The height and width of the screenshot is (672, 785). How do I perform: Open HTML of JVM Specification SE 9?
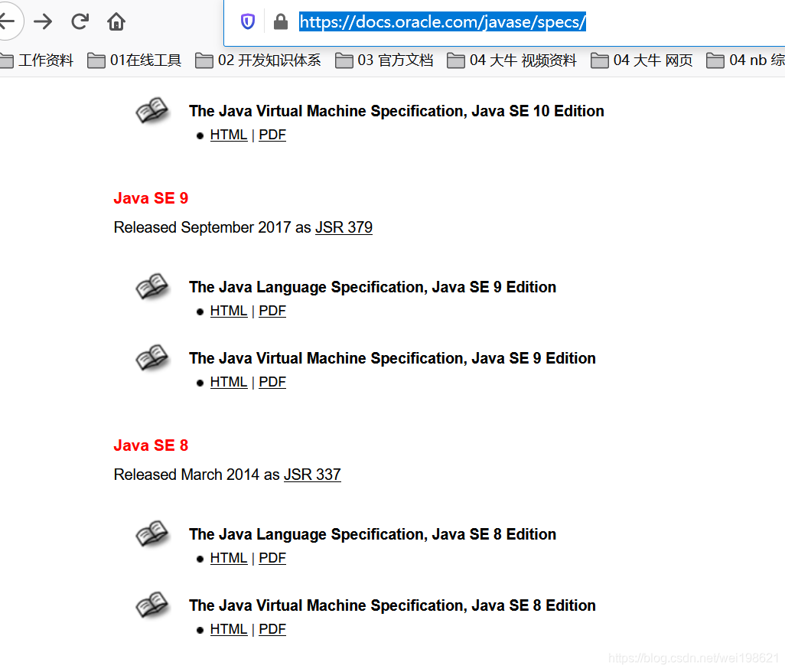[x=229, y=382]
